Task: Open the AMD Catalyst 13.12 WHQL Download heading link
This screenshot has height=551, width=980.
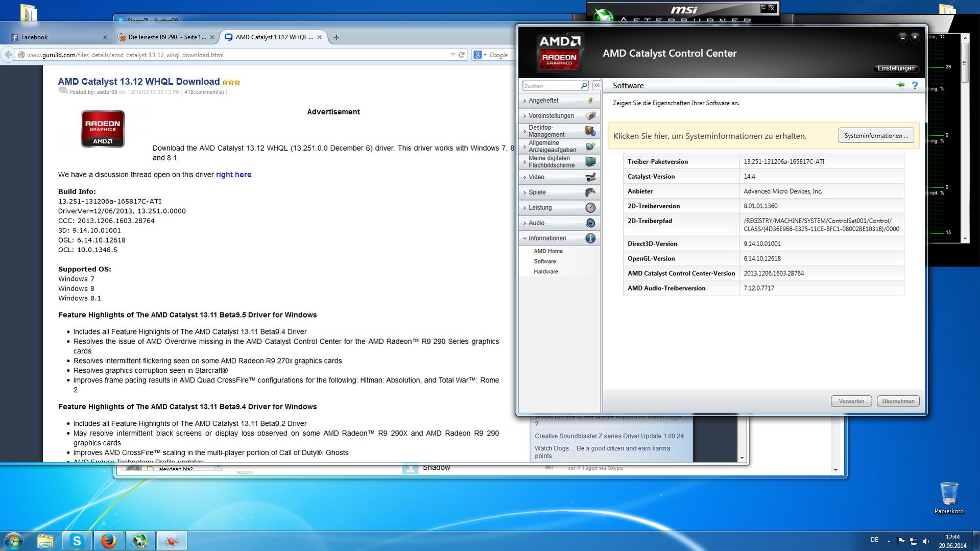Action: [x=138, y=82]
